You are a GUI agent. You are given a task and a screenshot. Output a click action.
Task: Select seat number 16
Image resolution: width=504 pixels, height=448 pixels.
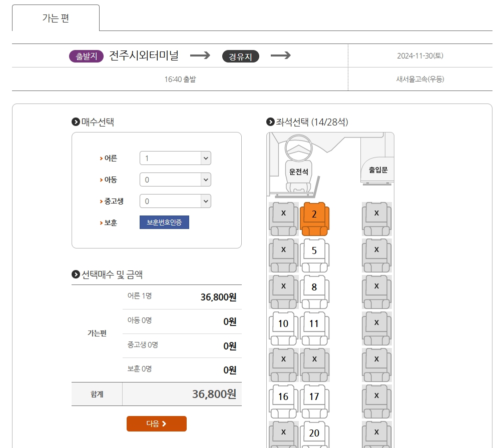283,396
